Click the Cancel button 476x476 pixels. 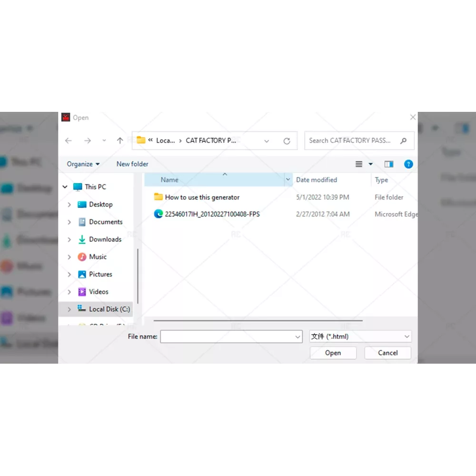pyautogui.click(x=387, y=353)
